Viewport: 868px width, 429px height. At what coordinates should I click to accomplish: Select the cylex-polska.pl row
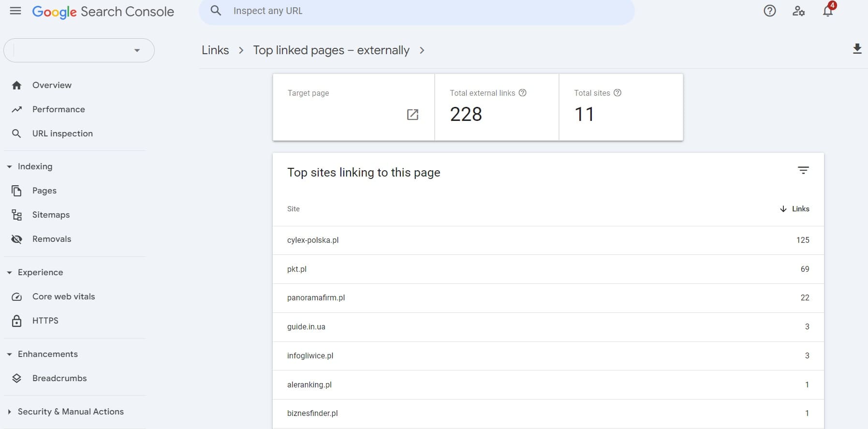[x=548, y=240]
